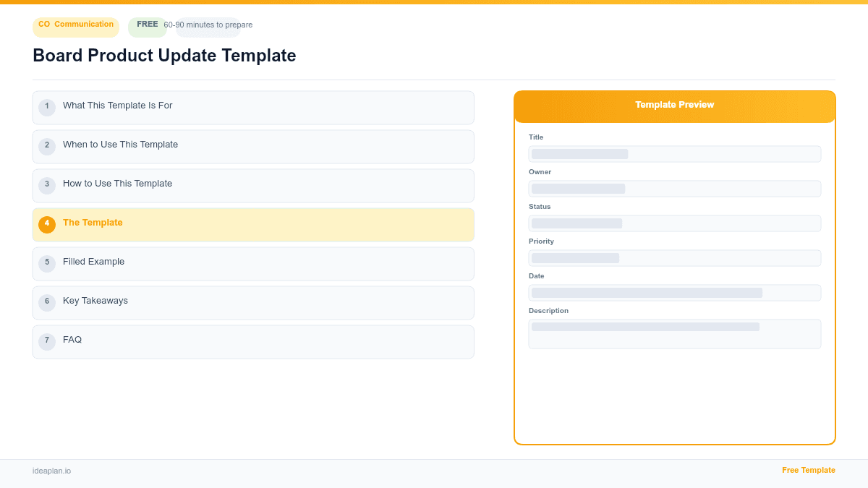Click the Free Template link in the footer
Viewport: 868px width, 488px height.
tap(808, 470)
